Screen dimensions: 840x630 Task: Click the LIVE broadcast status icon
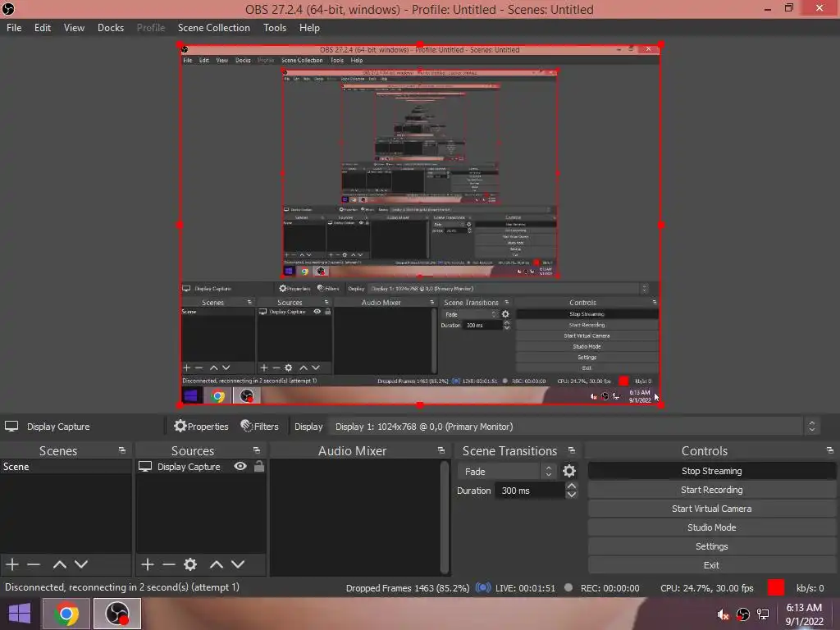[x=482, y=587]
